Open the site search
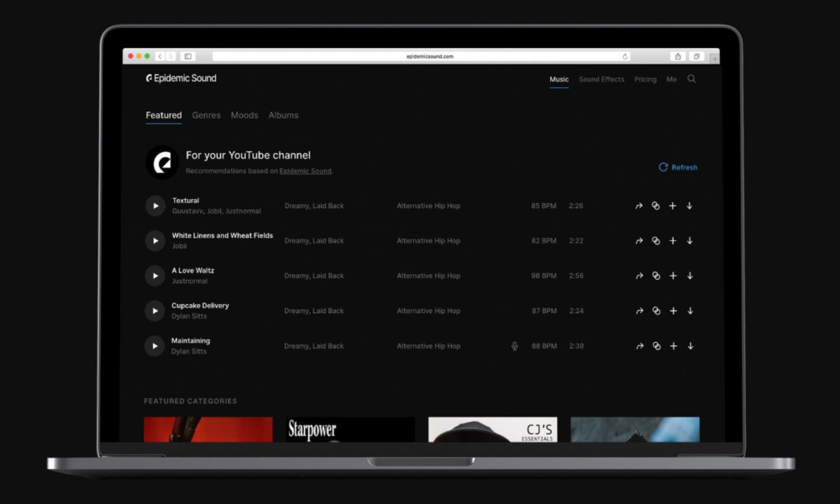840x504 pixels. coord(691,79)
